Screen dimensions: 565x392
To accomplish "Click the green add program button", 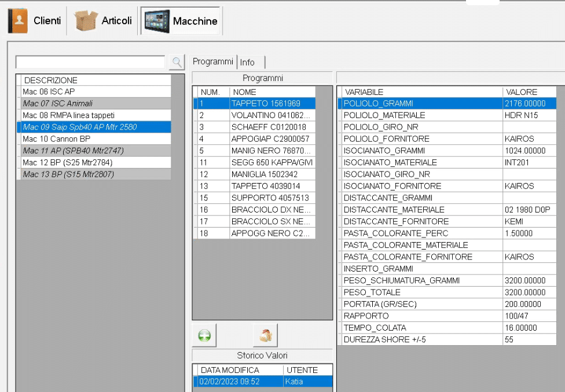I will point(204,335).
